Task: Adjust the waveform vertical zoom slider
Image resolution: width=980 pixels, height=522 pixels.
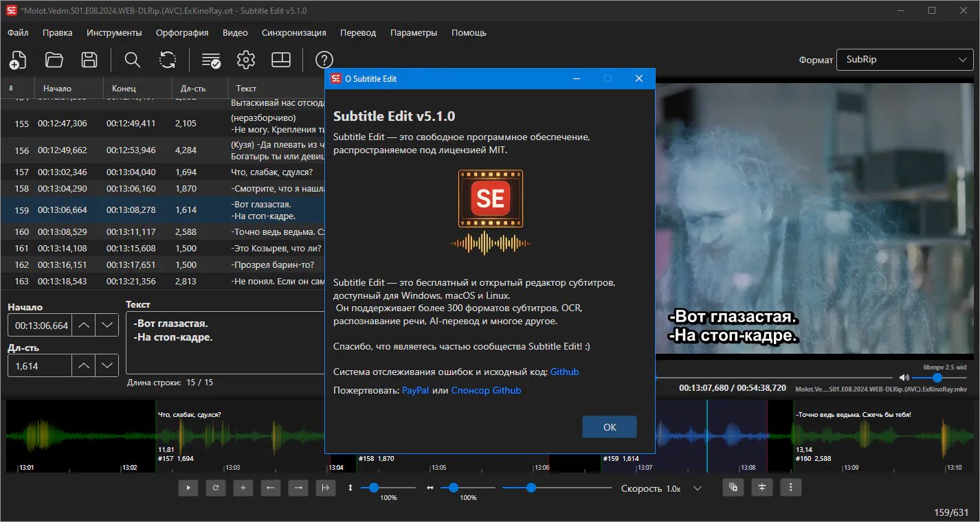Action: 388,488
